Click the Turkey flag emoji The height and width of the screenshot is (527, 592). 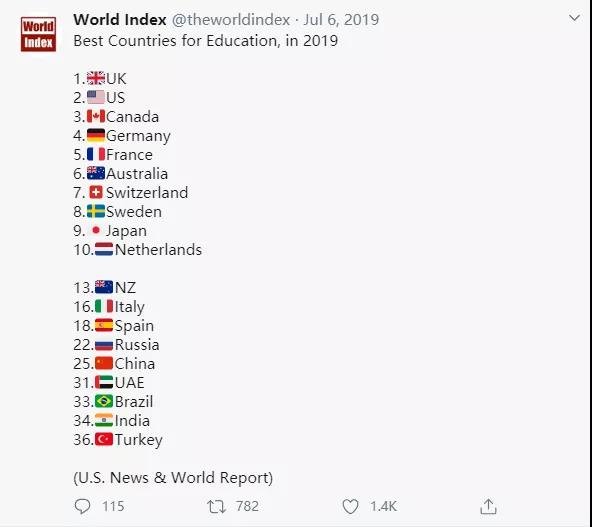tap(104, 439)
